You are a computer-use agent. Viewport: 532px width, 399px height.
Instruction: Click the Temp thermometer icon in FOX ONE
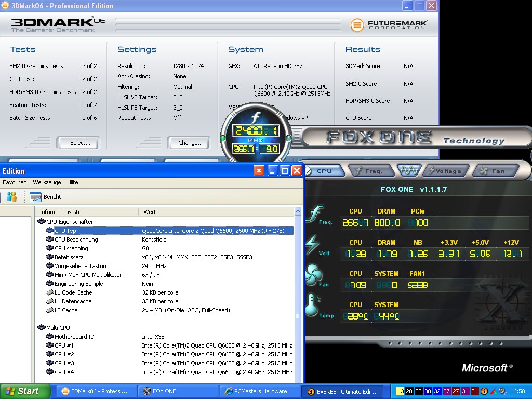(312, 305)
